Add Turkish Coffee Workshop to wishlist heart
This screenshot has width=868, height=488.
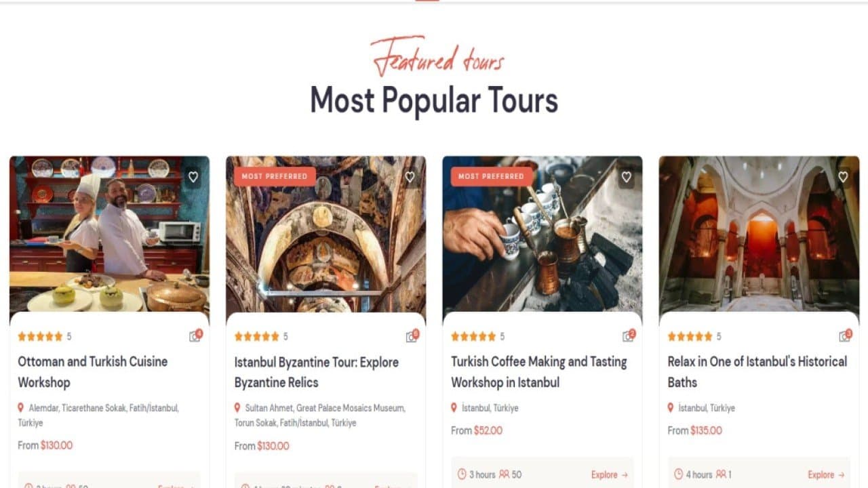click(627, 177)
